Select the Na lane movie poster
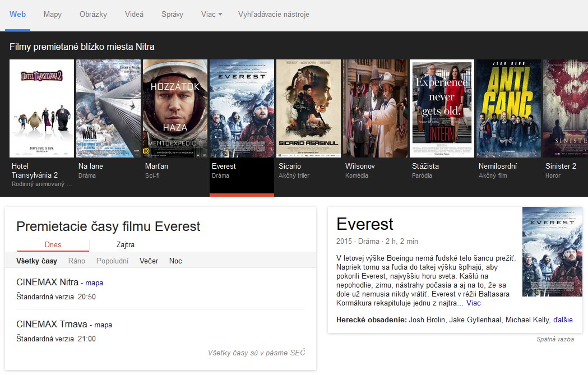Image resolution: width=588 pixels, height=375 pixels. 108,108
